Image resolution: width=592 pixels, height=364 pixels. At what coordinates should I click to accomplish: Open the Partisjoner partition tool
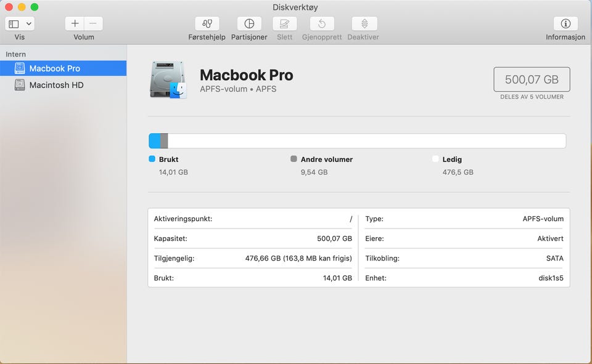point(249,24)
